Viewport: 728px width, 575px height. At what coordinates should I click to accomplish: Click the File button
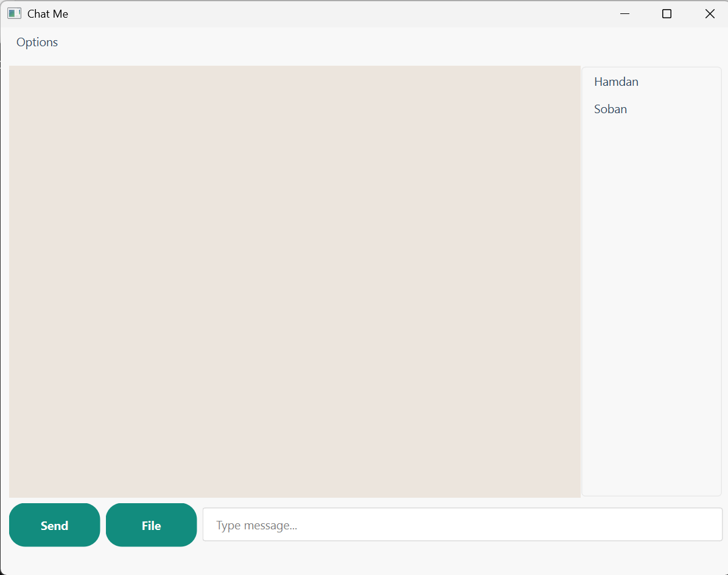[x=152, y=525]
